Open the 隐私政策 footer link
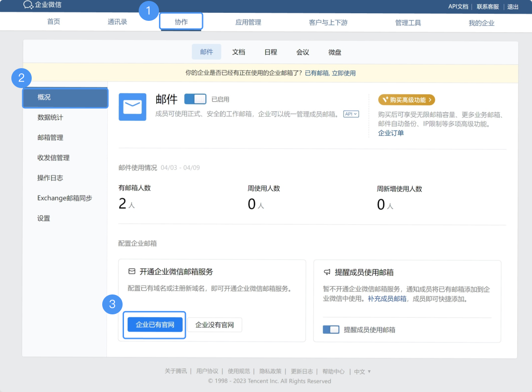This screenshot has height=392, width=532. coord(270,371)
